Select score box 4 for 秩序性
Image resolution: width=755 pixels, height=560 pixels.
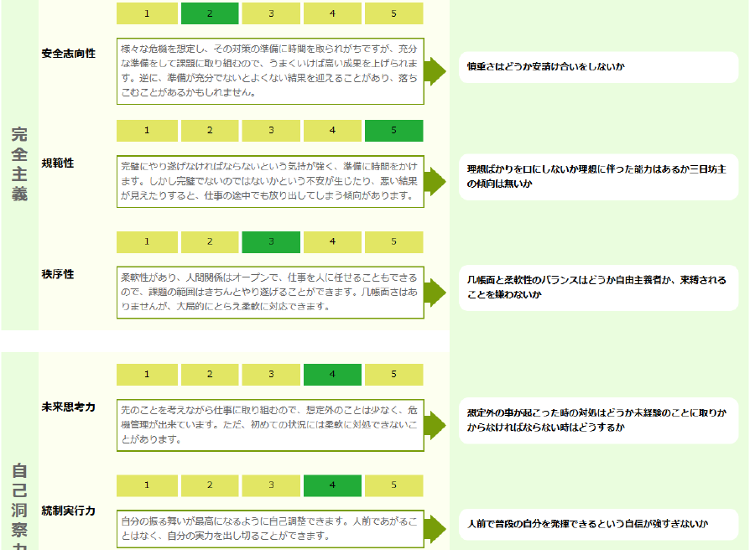(x=332, y=242)
